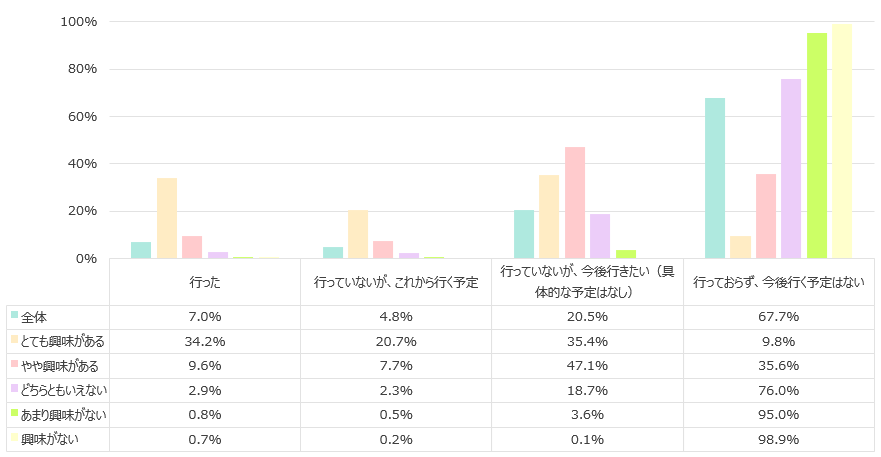Screen dimensions: 881x457
Task: Click the green あまり興味がない legend swatch
Action: point(14,412)
